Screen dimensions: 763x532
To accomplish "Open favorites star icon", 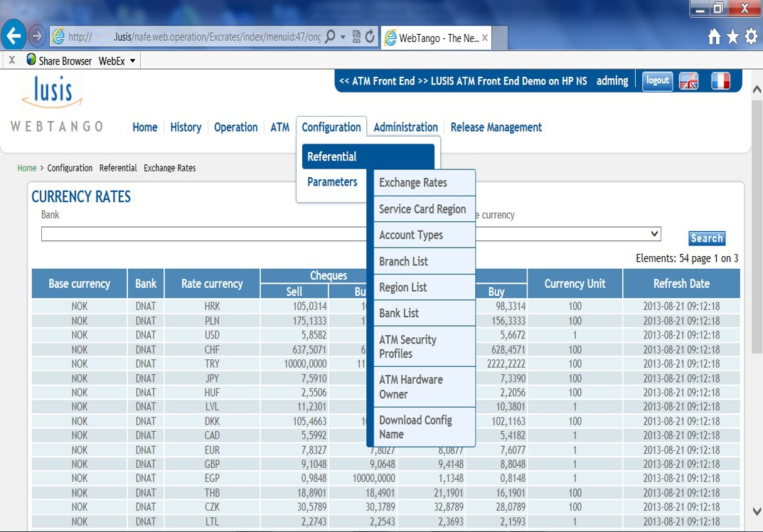I will pos(732,37).
